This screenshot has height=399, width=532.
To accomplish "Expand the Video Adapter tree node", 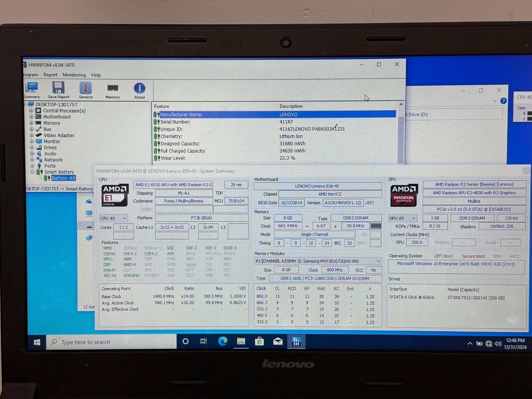I will pyautogui.click(x=32, y=135).
